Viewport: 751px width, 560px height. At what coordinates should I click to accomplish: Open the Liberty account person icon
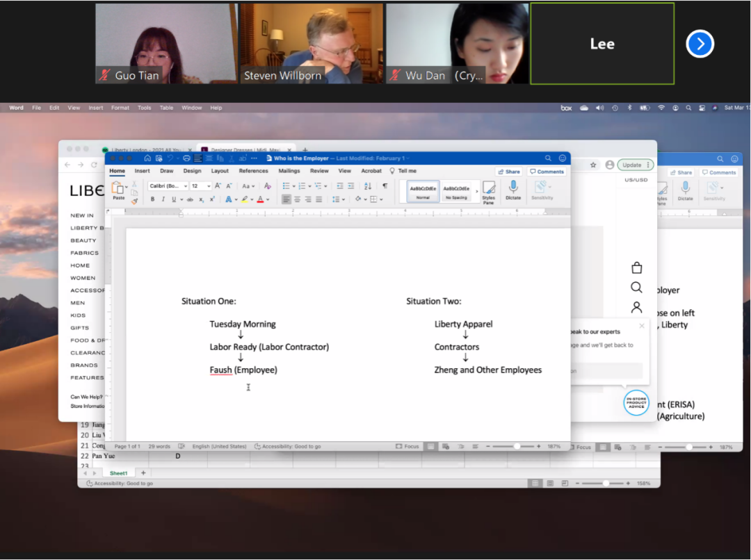[x=636, y=307]
